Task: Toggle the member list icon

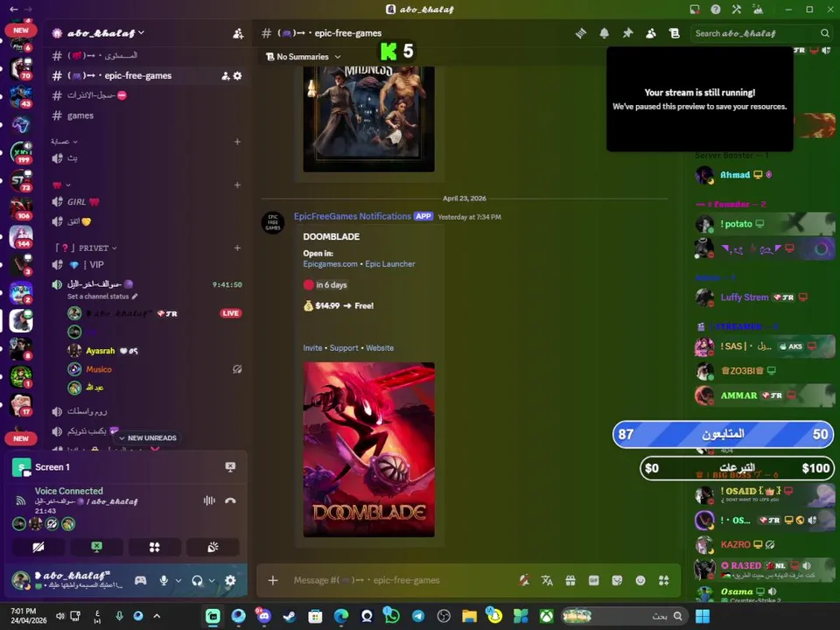Action: (651, 33)
